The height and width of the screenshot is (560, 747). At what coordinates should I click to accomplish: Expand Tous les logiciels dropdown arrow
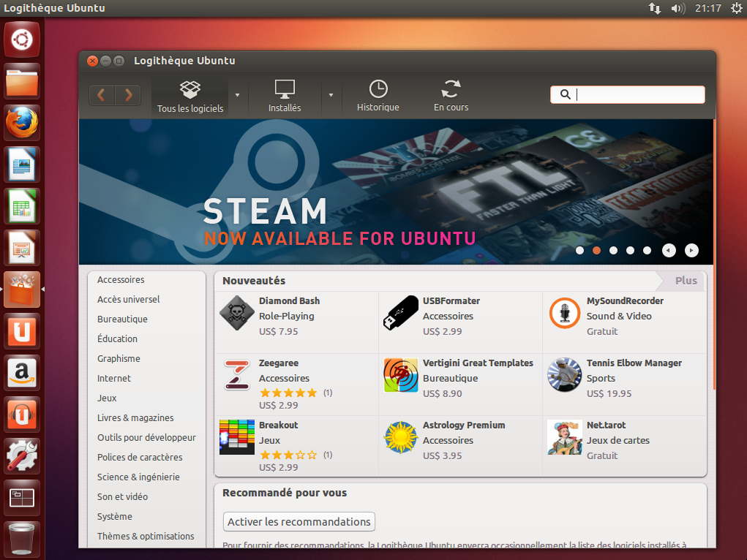point(237,95)
